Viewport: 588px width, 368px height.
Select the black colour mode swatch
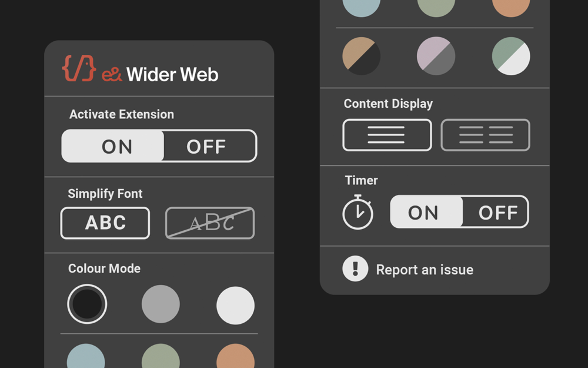tap(88, 304)
